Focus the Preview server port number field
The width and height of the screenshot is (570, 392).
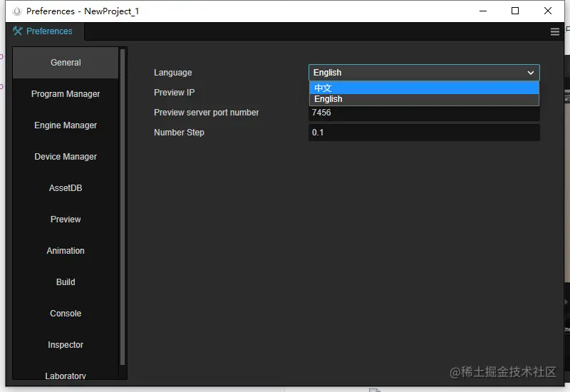point(424,113)
